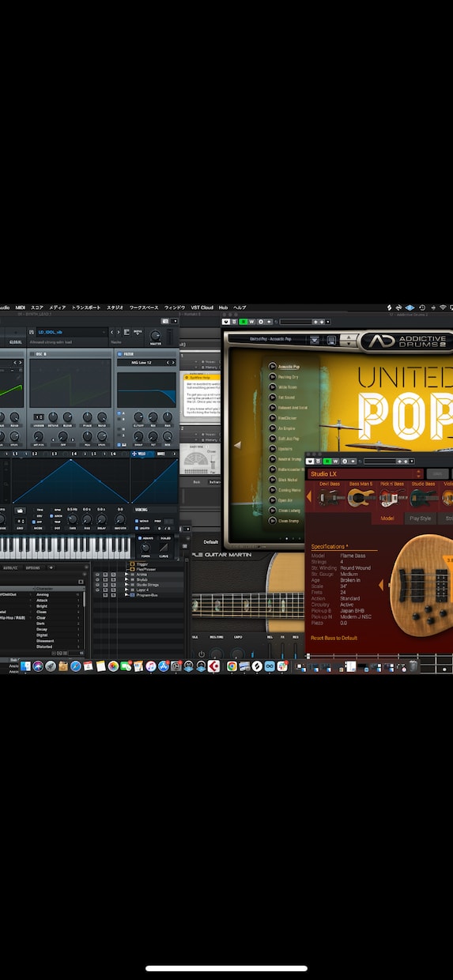Click the previous page arrow in Addictive Drums
Viewport: 453px width, 980px height.
tap(236, 445)
